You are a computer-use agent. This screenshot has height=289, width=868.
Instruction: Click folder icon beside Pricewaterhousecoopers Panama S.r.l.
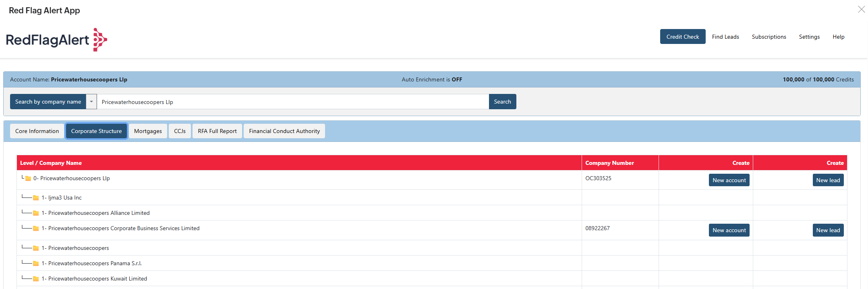tap(36, 264)
